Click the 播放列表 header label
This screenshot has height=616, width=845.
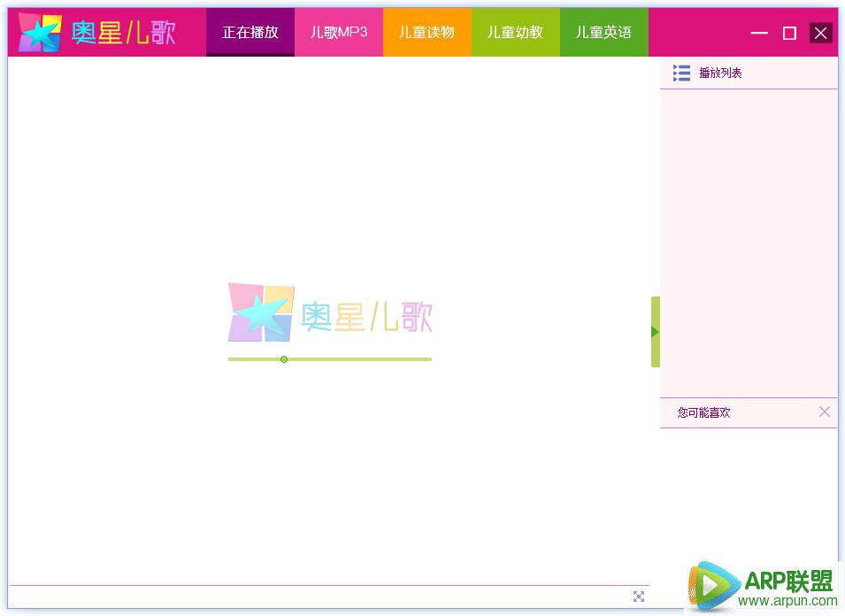pyautogui.click(x=720, y=73)
